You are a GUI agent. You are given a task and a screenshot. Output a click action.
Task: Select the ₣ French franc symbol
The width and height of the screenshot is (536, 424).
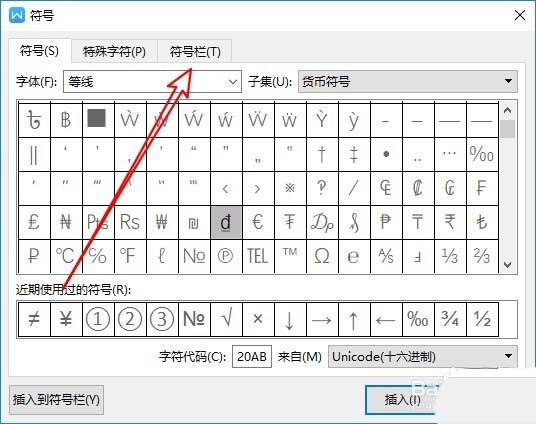pyautogui.click(x=482, y=188)
